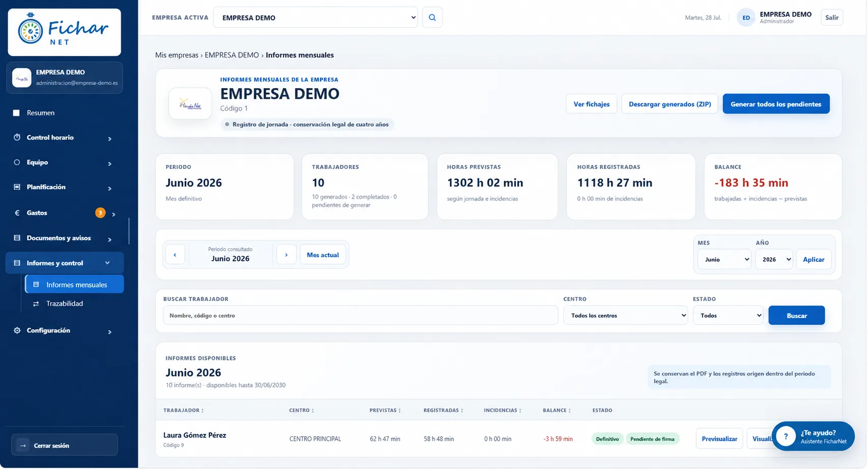This screenshot has height=470, width=868.
Task: Expand the Planificación sidebar menu
Action: coord(65,187)
